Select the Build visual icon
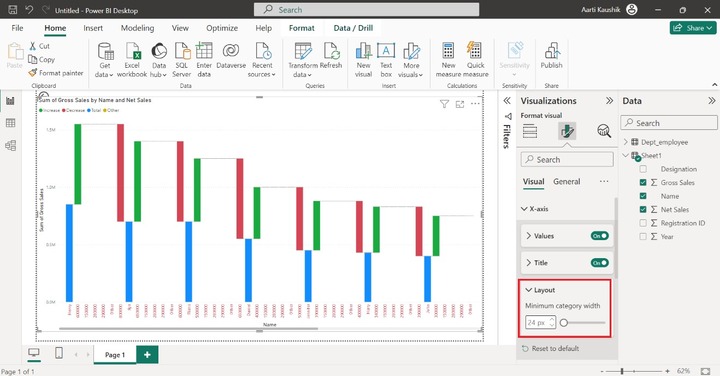Image resolution: width=720 pixels, height=376 pixels. click(x=529, y=131)
